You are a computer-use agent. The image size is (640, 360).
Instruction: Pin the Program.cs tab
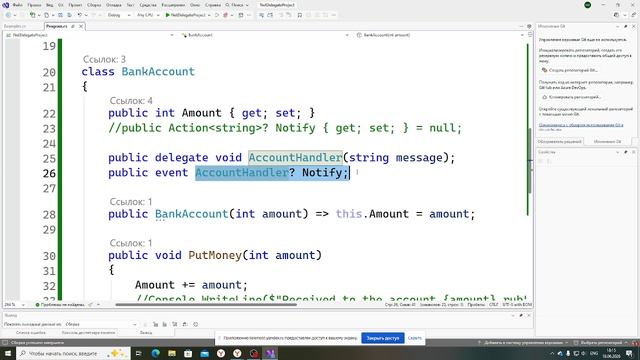[x=73, y=26]
